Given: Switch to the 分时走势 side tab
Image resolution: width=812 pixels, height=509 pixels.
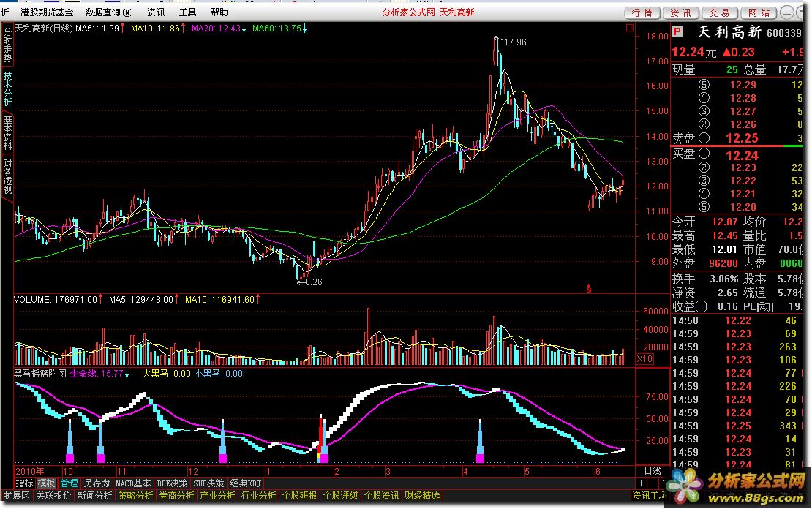Looking at the screenshot, I should (7, 45).
